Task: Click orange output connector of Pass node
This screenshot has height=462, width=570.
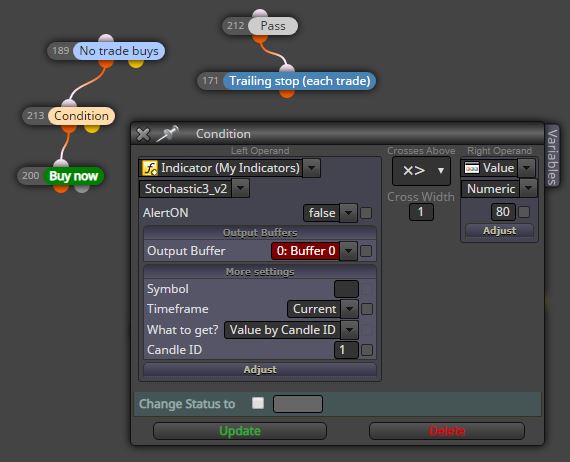Action: 260,39
